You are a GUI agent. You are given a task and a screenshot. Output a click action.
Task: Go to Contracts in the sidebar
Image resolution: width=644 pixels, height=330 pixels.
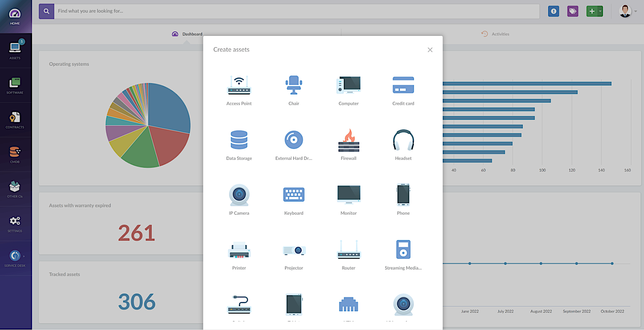pos(15,120)
